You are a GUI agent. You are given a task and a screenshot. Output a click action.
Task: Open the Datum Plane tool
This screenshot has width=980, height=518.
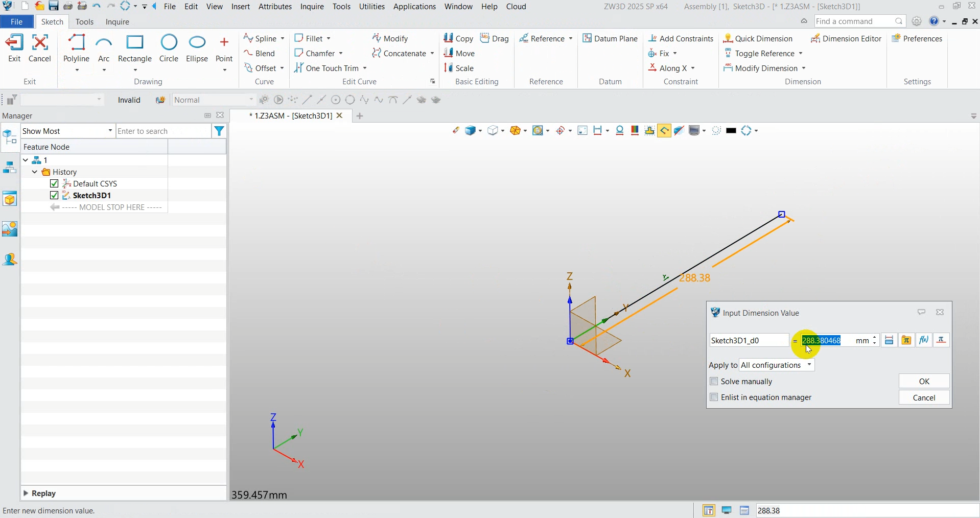[x=611, y=38]
